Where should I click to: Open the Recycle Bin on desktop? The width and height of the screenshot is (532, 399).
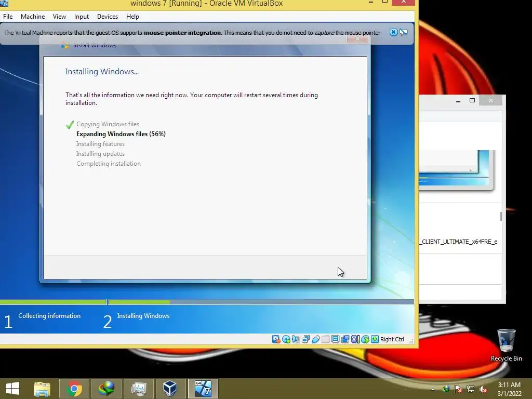[506, 345]
